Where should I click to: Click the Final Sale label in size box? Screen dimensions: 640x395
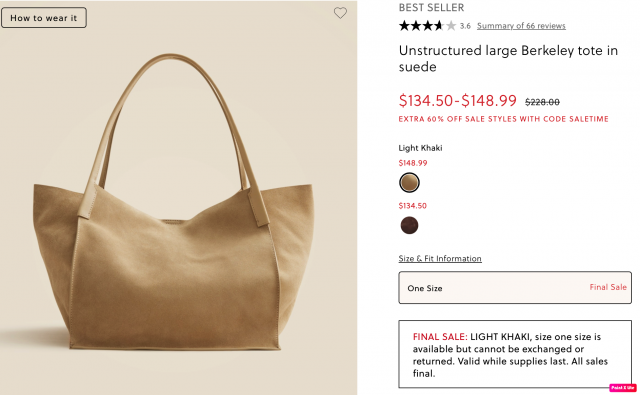[x=608, y=287]
